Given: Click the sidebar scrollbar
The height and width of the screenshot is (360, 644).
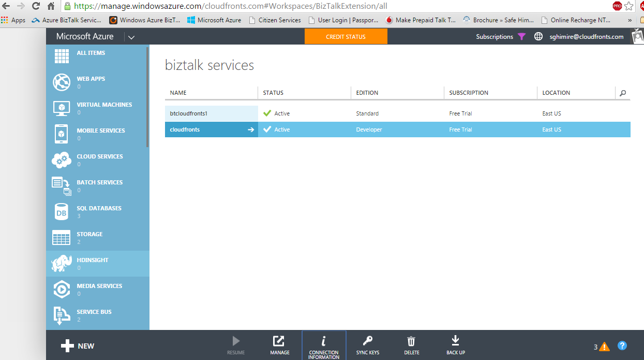Looking at the screenshot, I should (147, 97).
